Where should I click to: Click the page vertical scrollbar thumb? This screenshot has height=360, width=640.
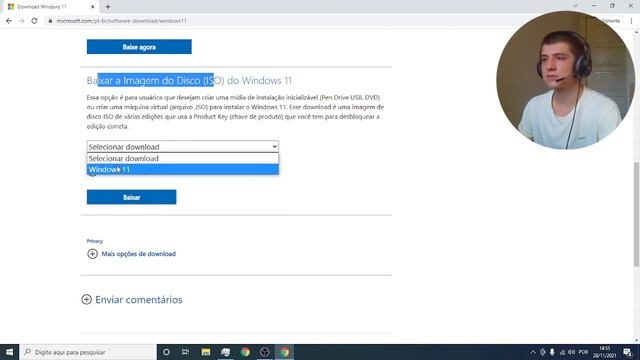[636, 214]
